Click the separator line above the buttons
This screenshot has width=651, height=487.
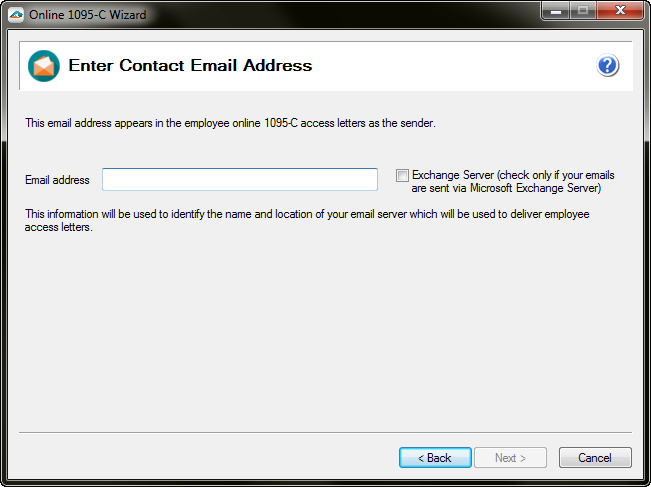[325, 433]
